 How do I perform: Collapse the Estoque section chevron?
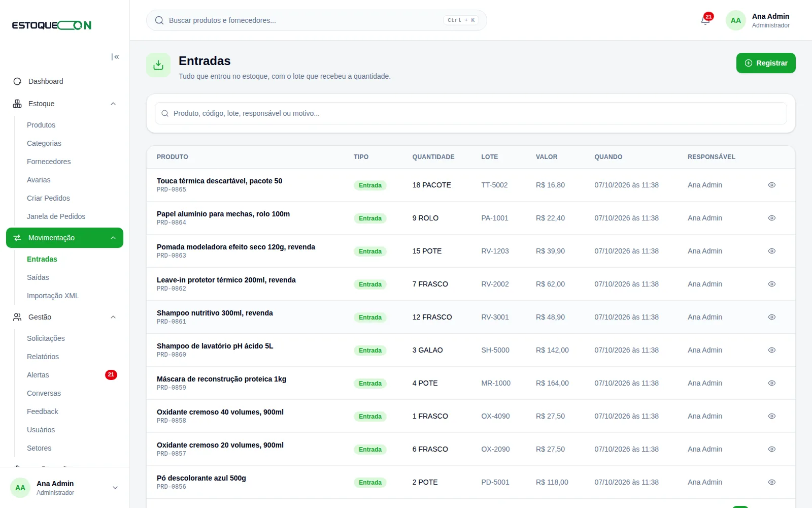click(x=113, y=104)
